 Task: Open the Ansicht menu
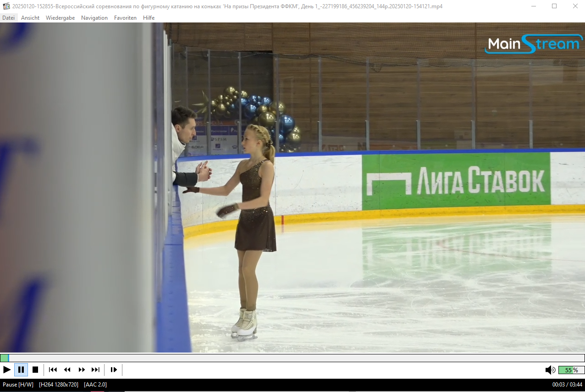coord(30,18)
